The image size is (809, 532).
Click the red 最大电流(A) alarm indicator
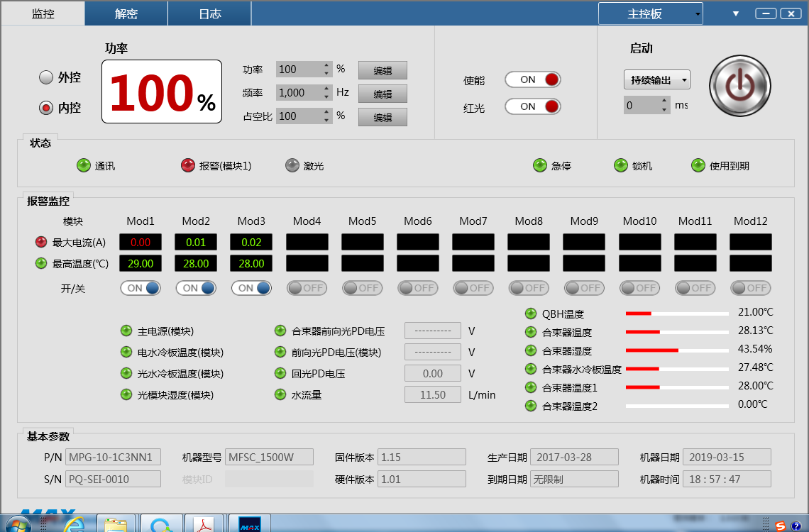pyautogui.click(x=42, y=243)
